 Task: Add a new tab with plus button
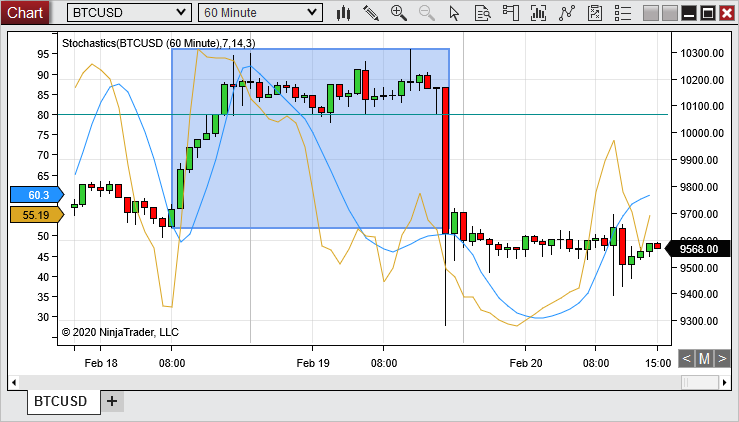point(112,401)
